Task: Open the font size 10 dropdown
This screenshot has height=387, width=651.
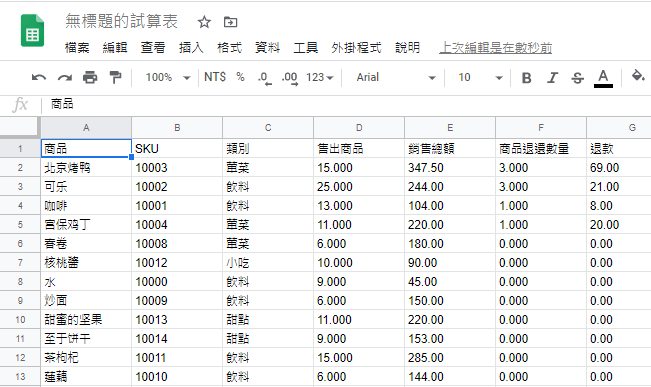Action: [x=480, y=77]
